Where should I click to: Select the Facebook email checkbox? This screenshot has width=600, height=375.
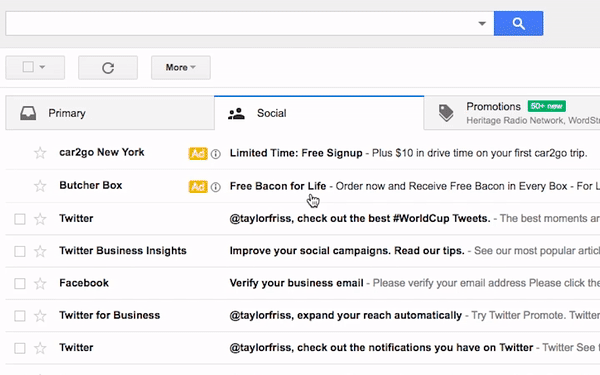click(20, 284)
